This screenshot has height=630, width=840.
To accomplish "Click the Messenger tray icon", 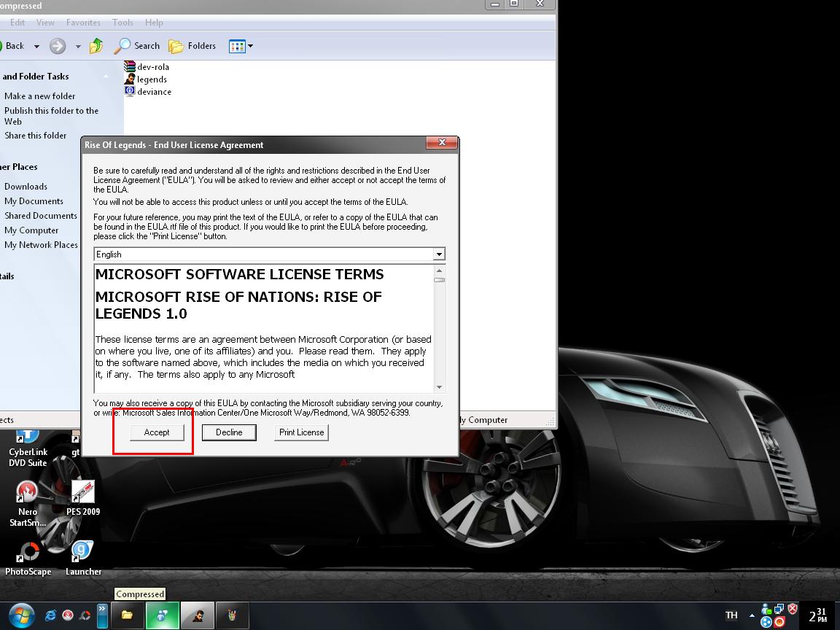I will point(766,609).
